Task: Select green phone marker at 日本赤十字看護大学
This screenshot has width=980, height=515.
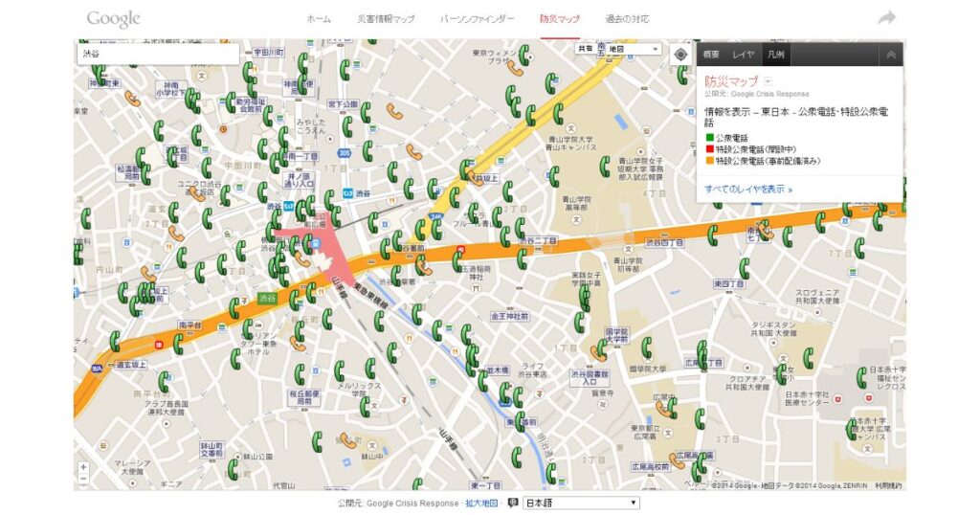Action: point(851,429)
